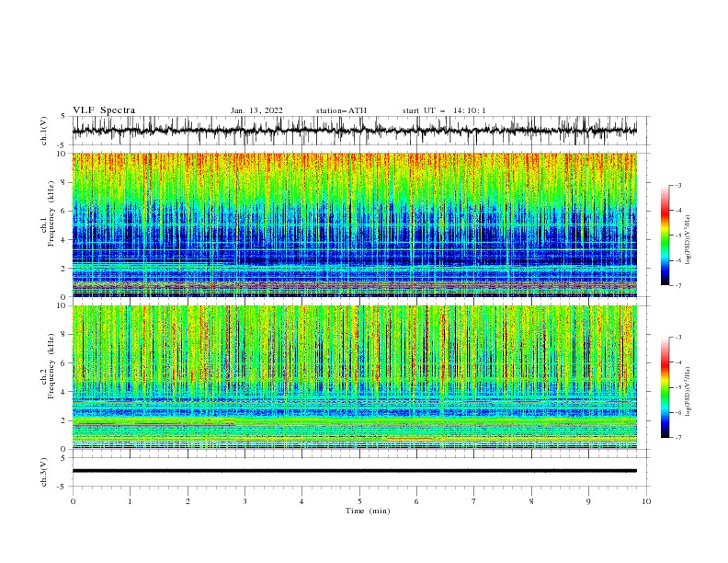This screenshot has width=728, height=563.
Task: Click the 'start UT = 14:10:1' text
Action: pyautogui.click(x=444, y=110)
